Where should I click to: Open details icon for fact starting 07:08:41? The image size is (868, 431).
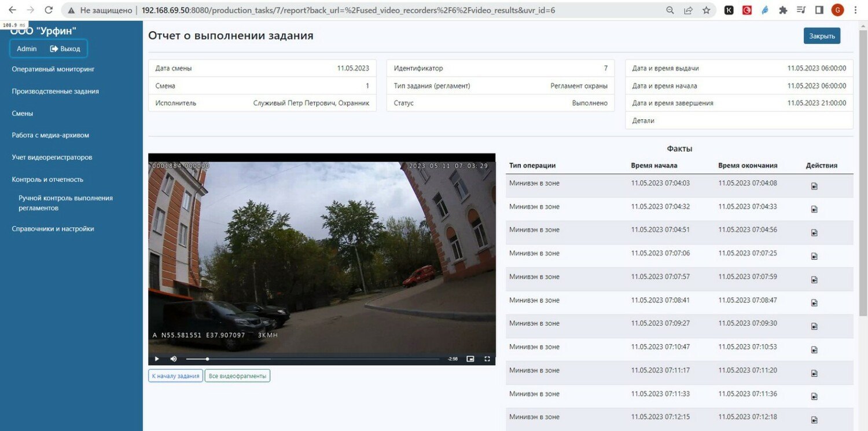click(814, 303)
